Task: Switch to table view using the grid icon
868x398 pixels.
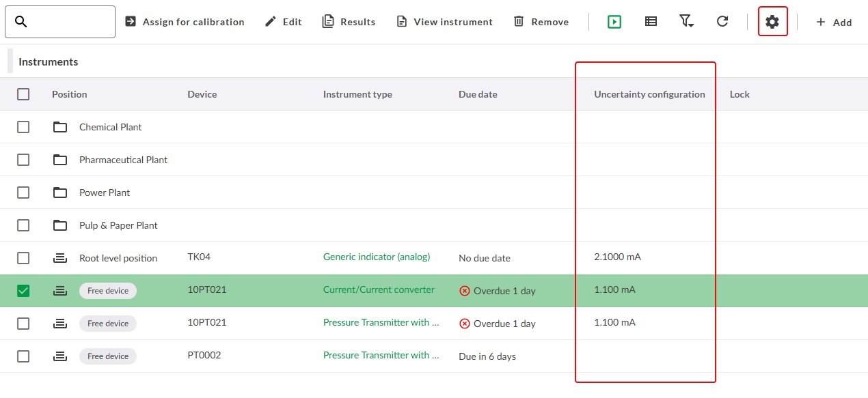Action: [650, 21]
